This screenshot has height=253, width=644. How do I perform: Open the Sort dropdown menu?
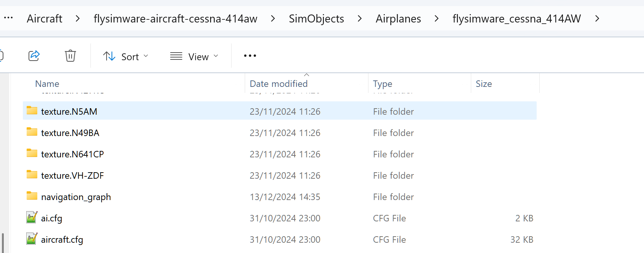pos(126,56)
